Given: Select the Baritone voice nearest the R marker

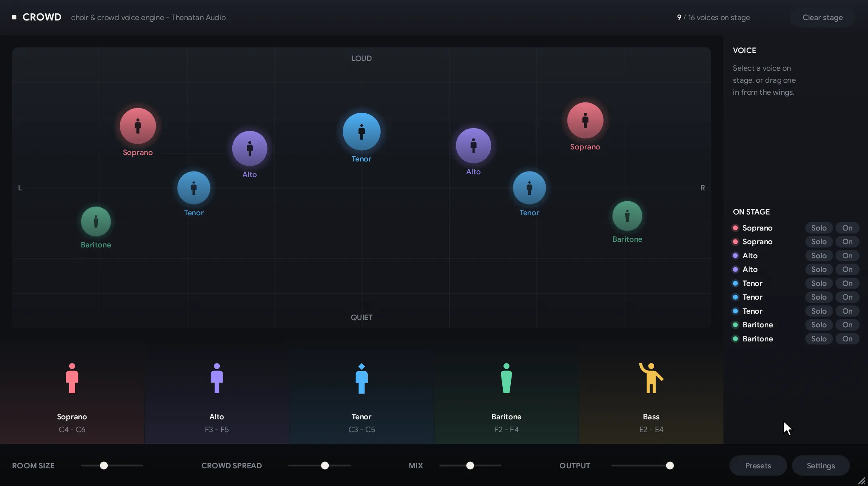Looking at the screenshot, I should tap(627, 216).
